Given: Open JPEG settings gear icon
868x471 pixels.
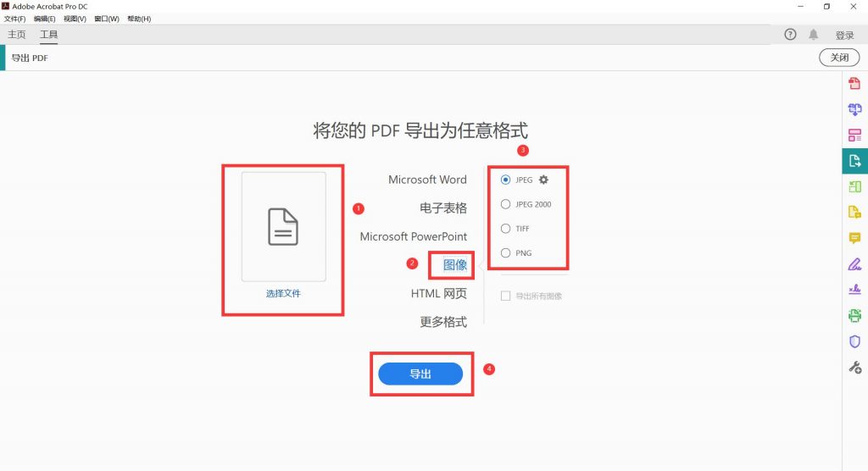Looking at the screenshot, I should (x=543, y=180).
